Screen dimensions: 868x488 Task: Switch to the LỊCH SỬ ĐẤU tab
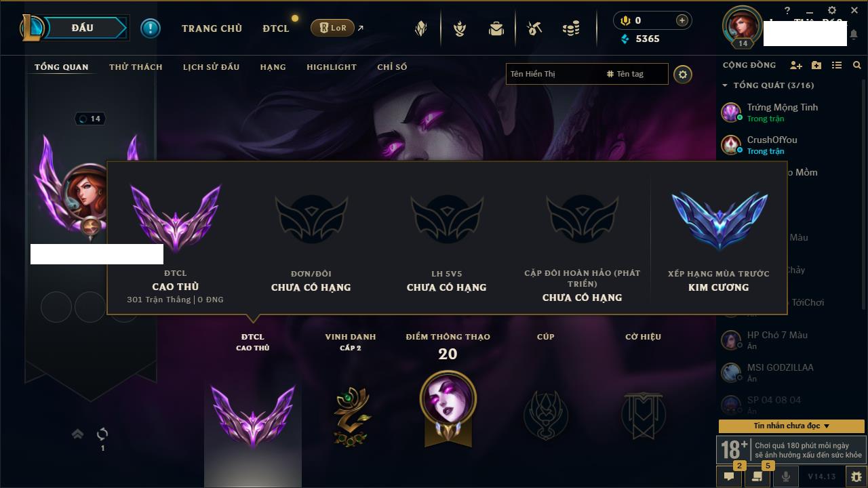pyautogui.click(x=211, y=67)
